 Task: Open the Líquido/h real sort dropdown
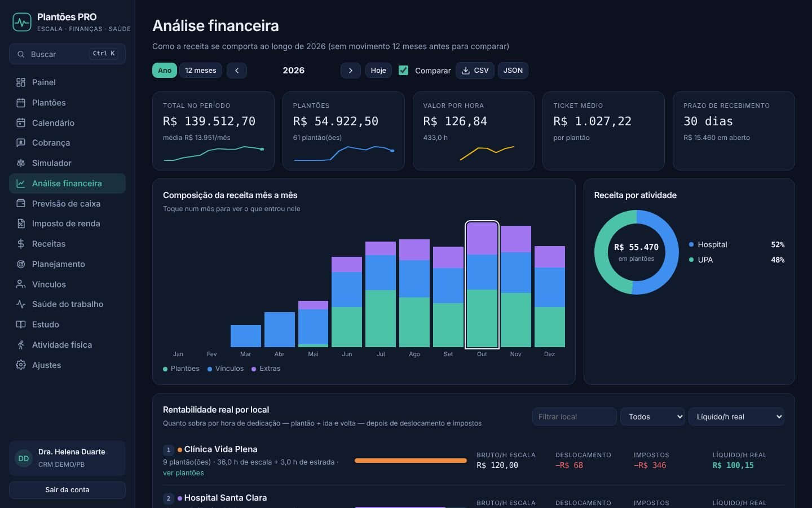(x=736, y=417)
